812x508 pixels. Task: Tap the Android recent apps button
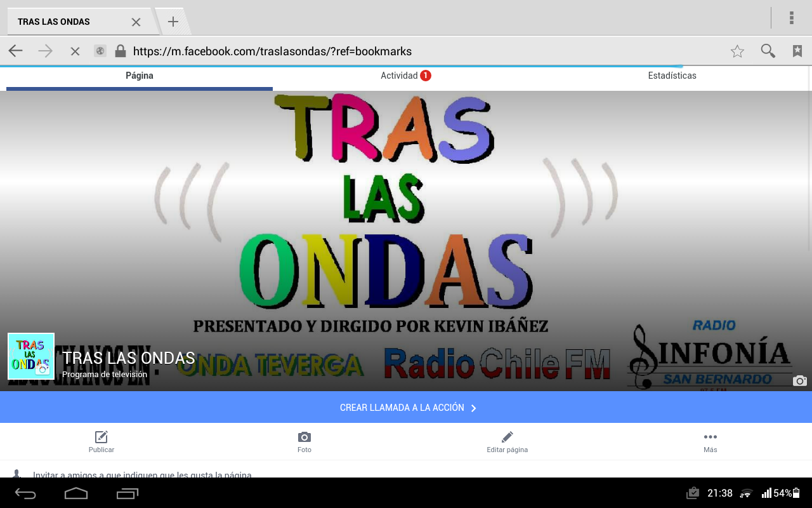128,493
